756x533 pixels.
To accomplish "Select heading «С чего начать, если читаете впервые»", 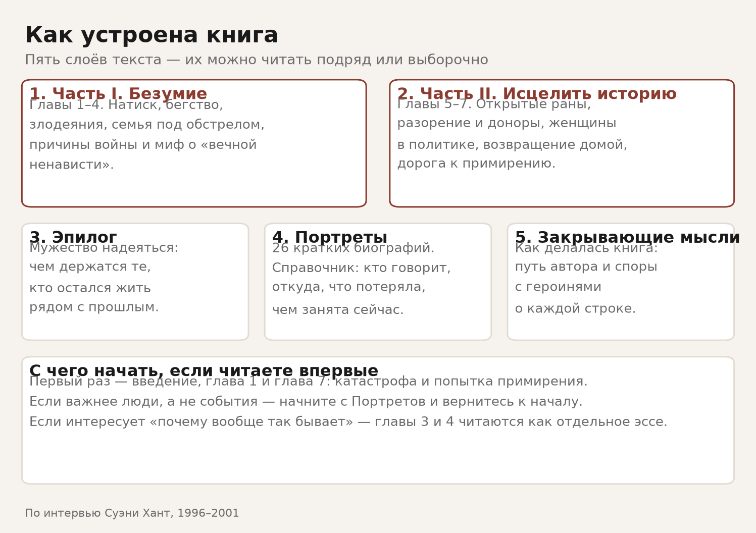I will coord(204,371).
